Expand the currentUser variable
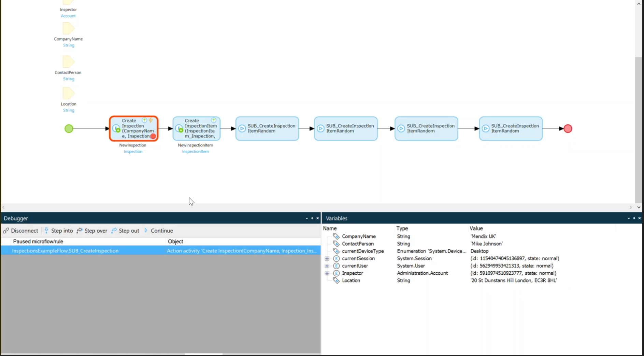 click(x=327, y=266)
